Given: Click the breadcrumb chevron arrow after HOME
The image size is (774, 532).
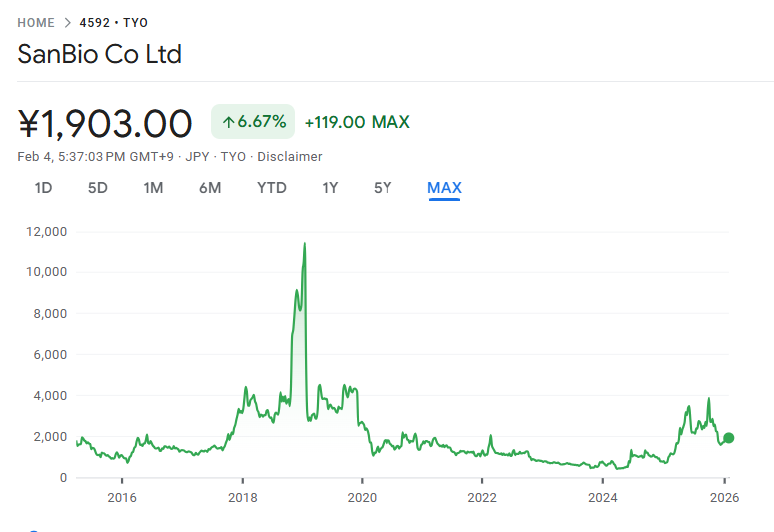Looking at the screenshot, I should pos(68,22).
